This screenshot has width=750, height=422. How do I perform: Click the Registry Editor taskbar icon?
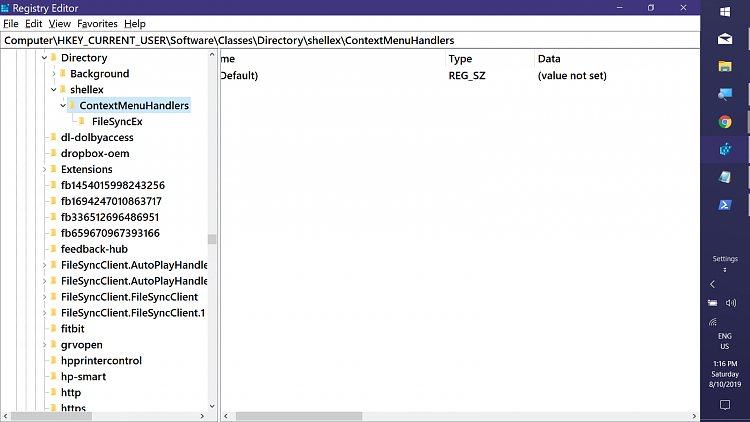click(x=725, y=150)
